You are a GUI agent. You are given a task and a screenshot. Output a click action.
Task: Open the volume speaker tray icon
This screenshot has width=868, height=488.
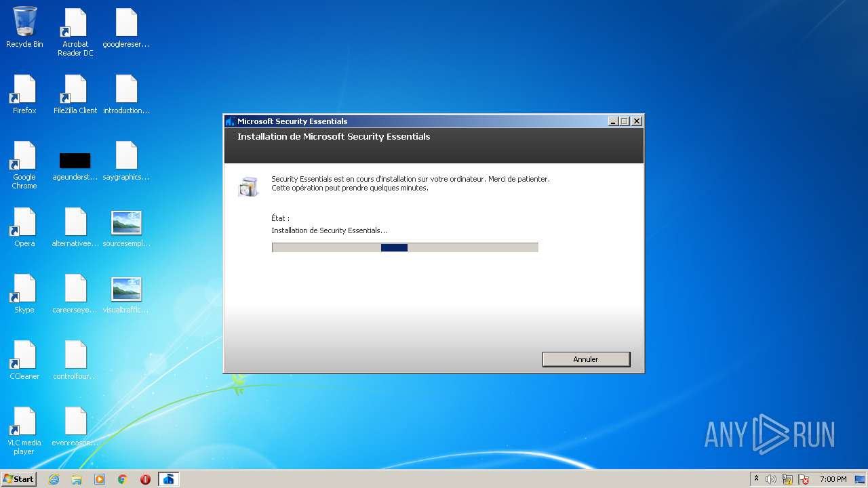click(771, 479)
